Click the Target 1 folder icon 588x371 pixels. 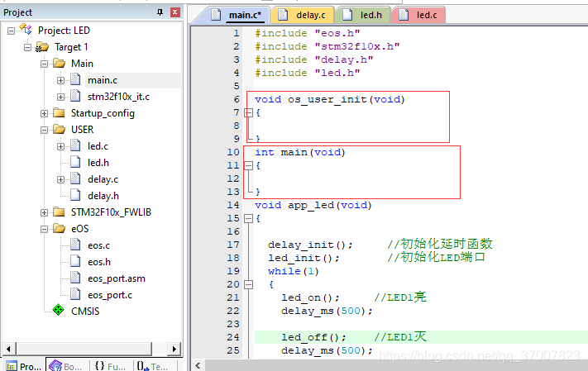click(42, 47)
